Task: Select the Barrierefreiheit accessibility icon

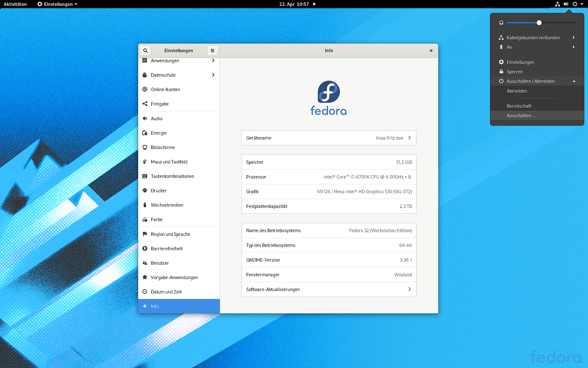Action: [145, 248]
